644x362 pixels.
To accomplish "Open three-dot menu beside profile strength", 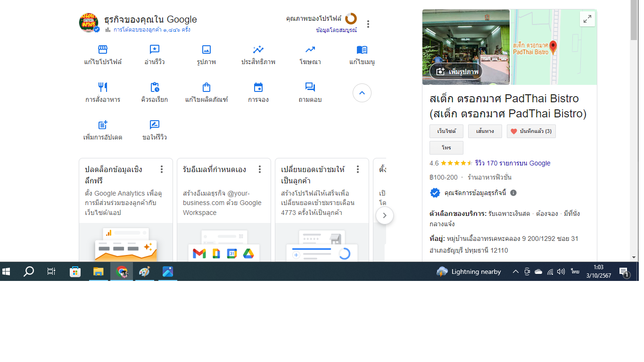I will click(x=368, y=24).
